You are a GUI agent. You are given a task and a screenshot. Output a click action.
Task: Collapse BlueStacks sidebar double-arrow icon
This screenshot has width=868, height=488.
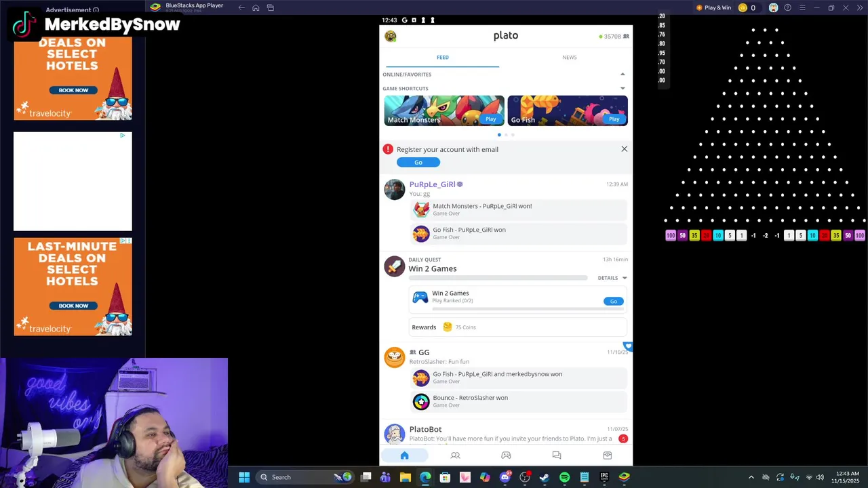(x=859, y=7)
